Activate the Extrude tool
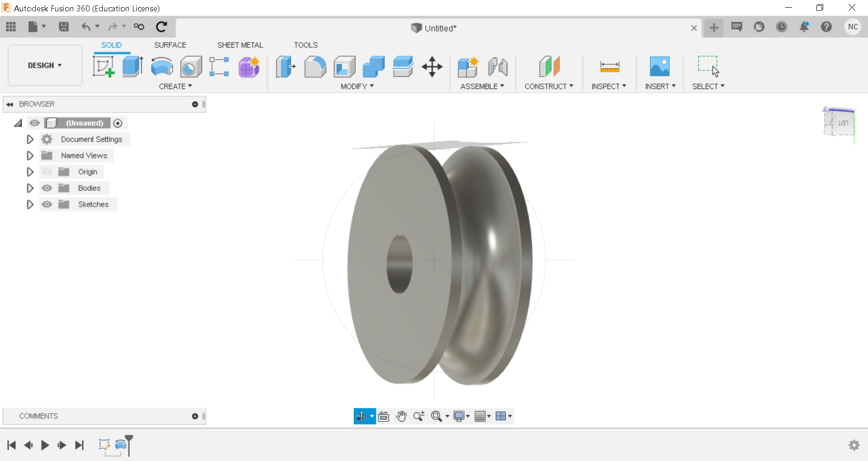868x461 pixels. click(x=132, y=67)
